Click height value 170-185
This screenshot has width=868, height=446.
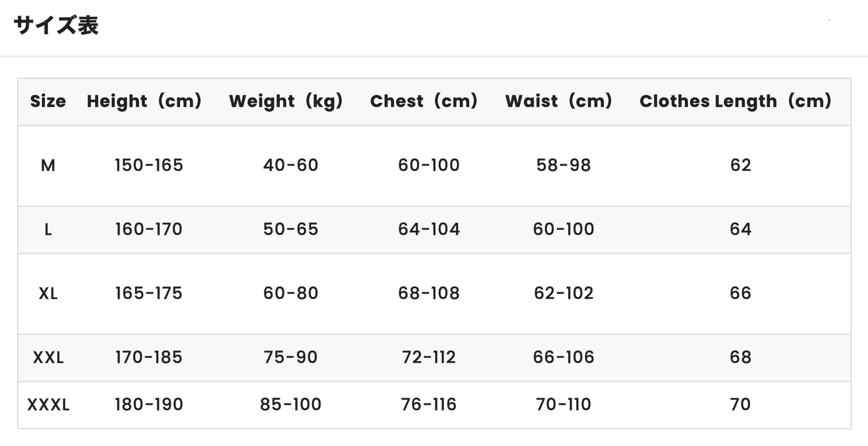149,358
